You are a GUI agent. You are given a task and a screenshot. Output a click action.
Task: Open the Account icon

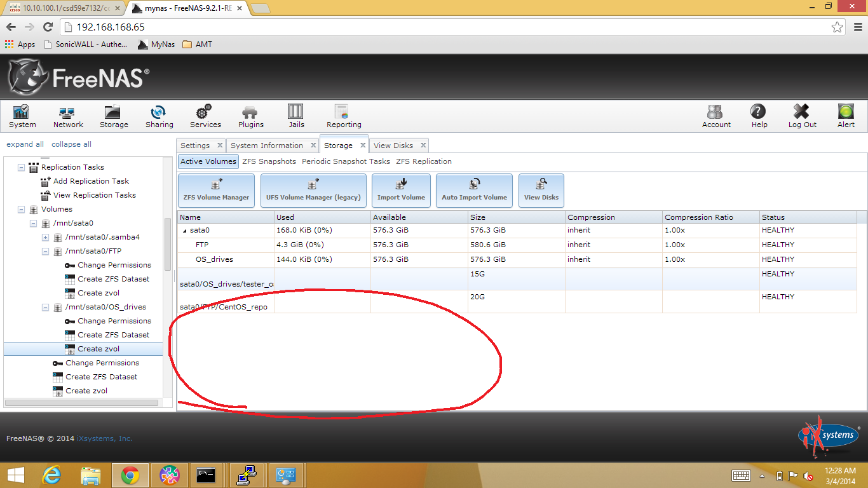[x=716, y=117]
